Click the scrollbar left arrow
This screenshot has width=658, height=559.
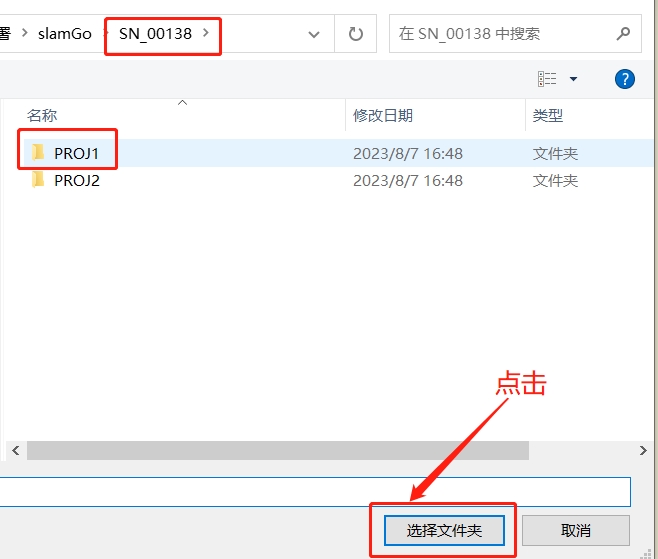click(15, 451)
